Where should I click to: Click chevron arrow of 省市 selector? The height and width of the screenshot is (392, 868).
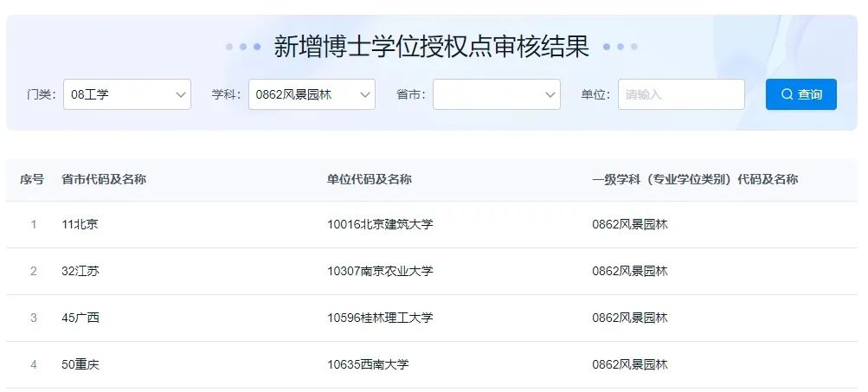coord(550,94)
